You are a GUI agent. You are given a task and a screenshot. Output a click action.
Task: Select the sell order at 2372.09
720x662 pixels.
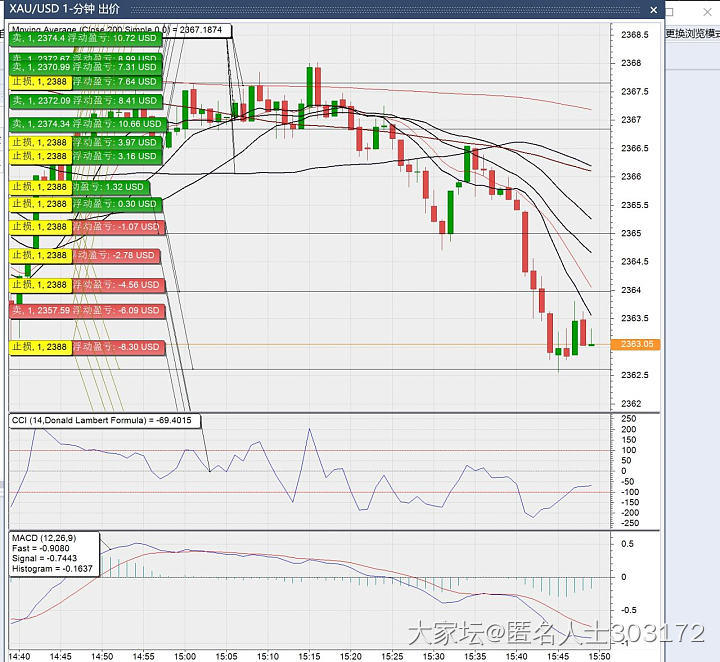point(85,101)
